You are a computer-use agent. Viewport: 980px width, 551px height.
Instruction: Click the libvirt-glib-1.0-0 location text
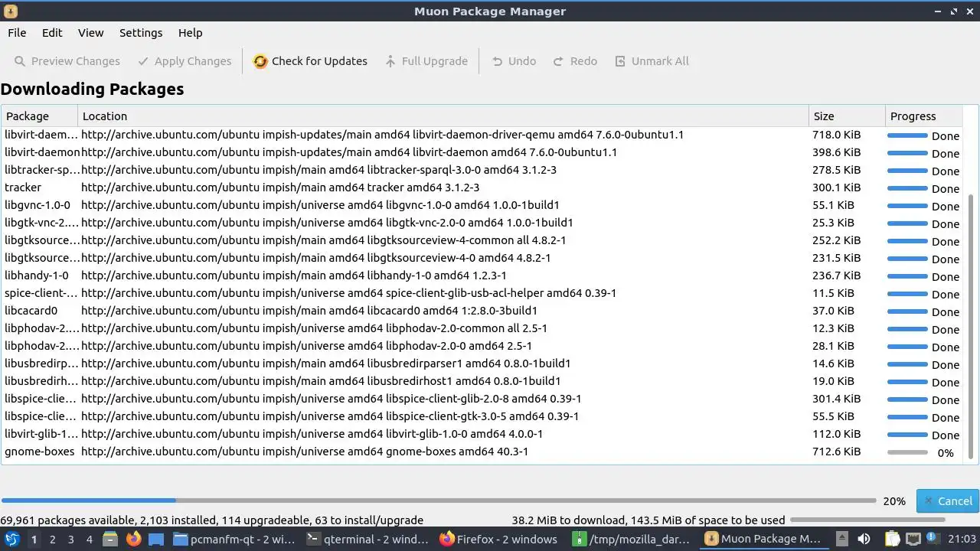click(x=312, y=434)
